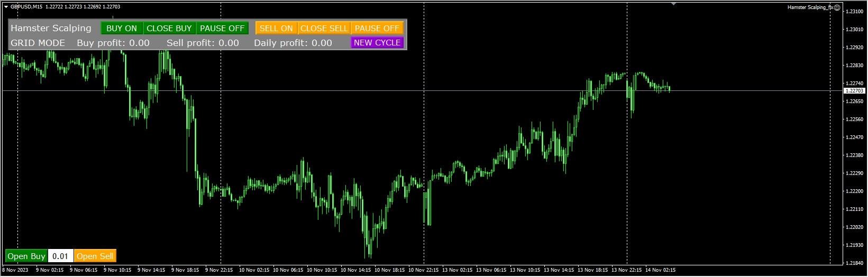Toggle the SELL ON button
Screen dimensions: 868x277
pos(276,29)
